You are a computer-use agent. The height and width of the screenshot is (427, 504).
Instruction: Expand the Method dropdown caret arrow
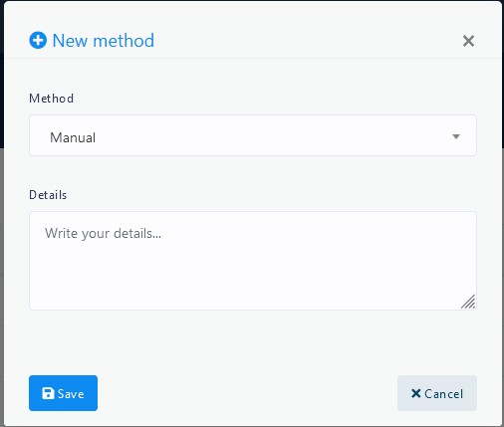[456, 136]
